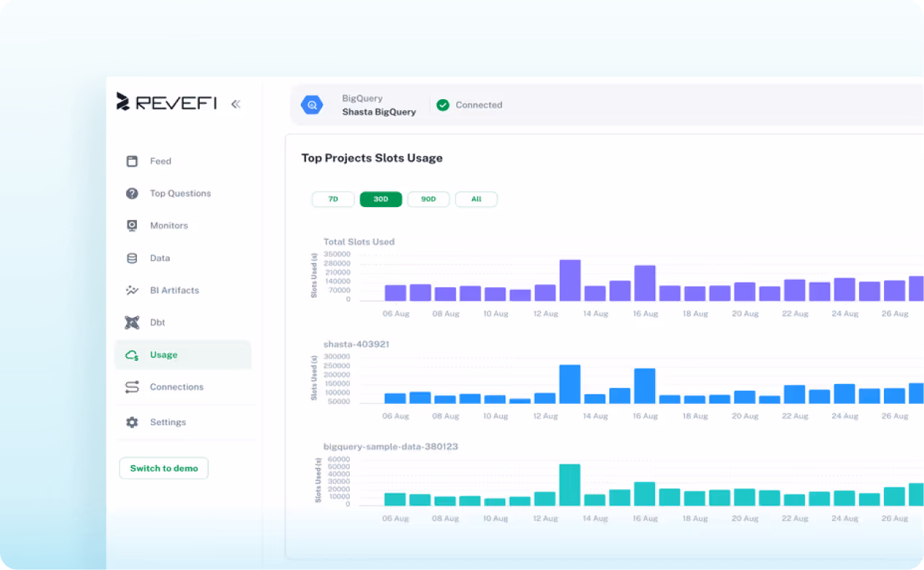
Task: Click the Top Projects Slots Usage heading
Action: click(372, 158)
